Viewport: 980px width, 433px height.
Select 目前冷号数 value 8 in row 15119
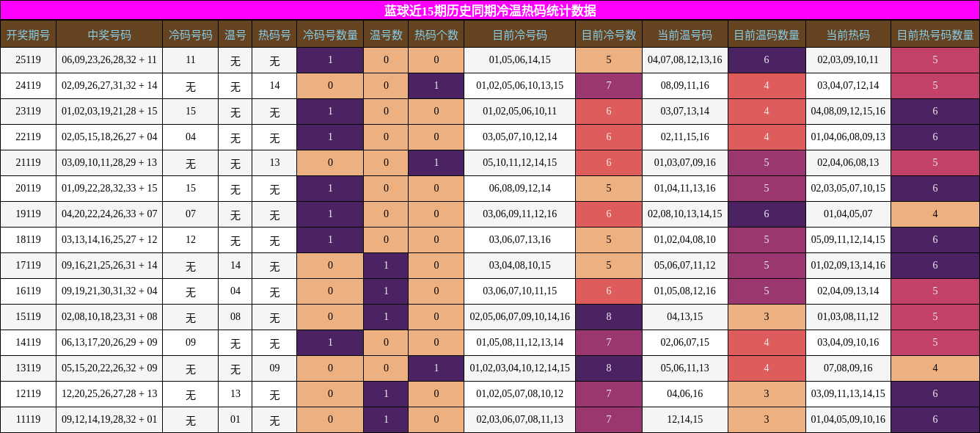pyautogui.click(x=609, y=317)
